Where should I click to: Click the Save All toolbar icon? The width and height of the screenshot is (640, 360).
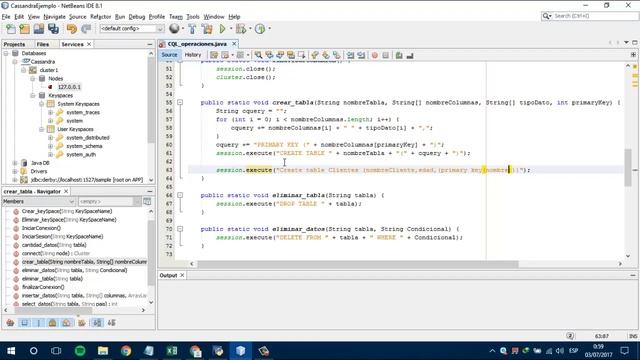point(53,29)
